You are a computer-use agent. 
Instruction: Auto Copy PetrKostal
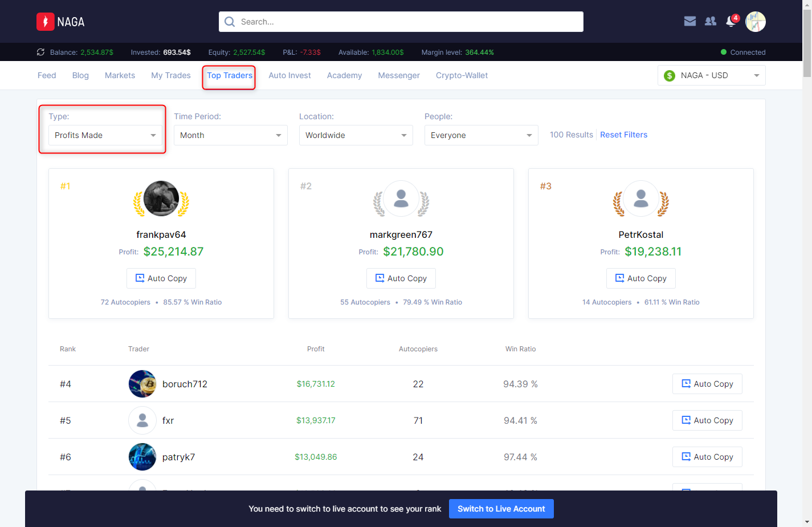[641, 278]
